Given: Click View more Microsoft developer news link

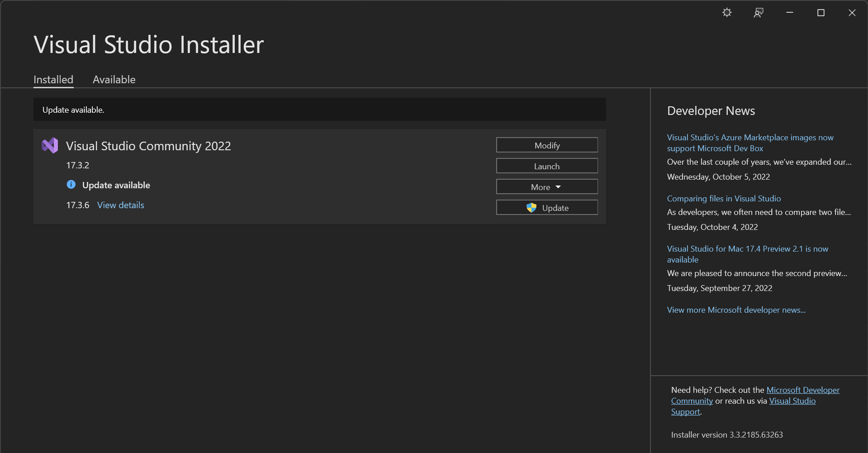Looking at the screenshot, I should tap(736, 310).
